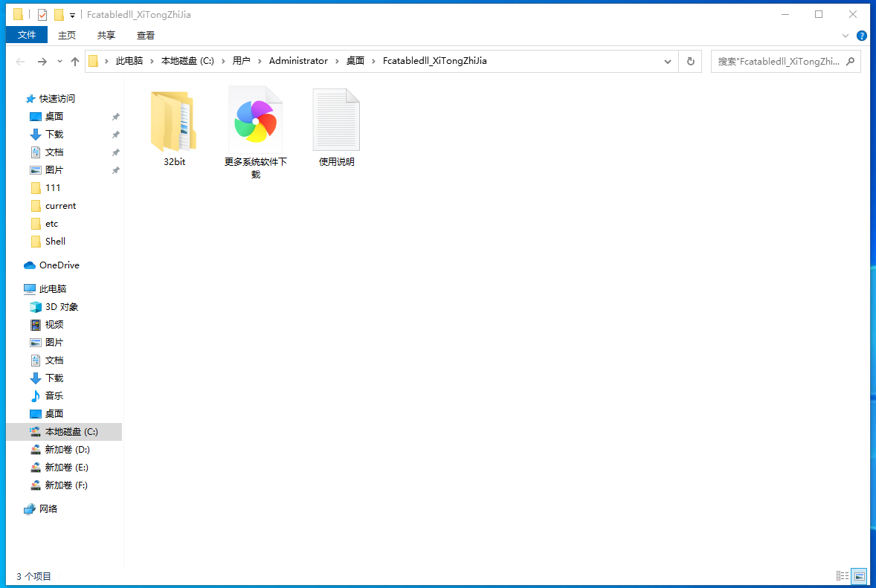
Task: Click the search magnifier icon
Action: (850, 62)
